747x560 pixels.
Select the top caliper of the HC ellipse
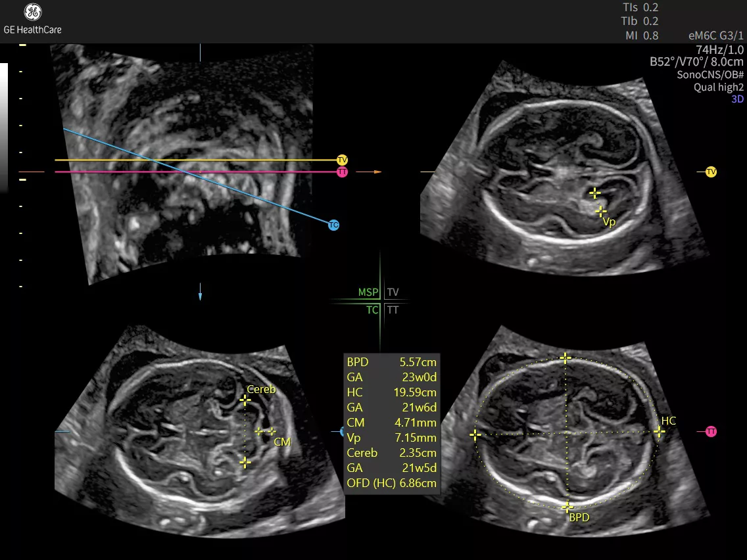tap(566, 358)
